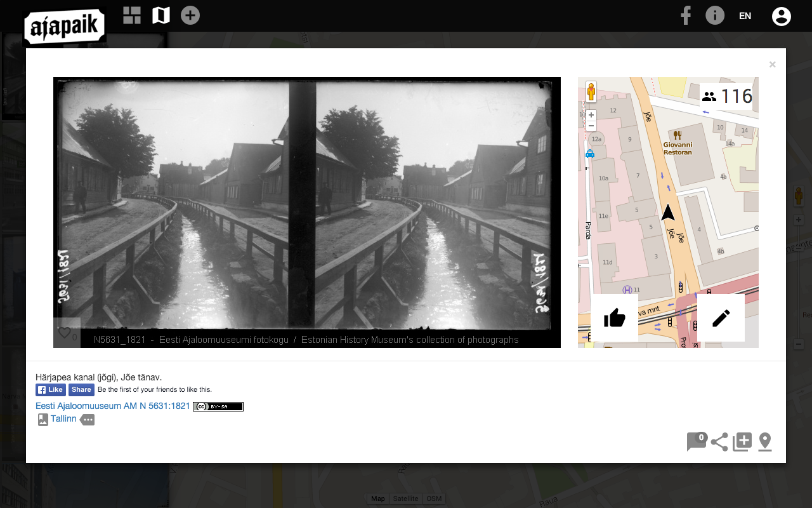Select Satellite layer on background map
Screen dimensions: 812x508
point(405,498)
